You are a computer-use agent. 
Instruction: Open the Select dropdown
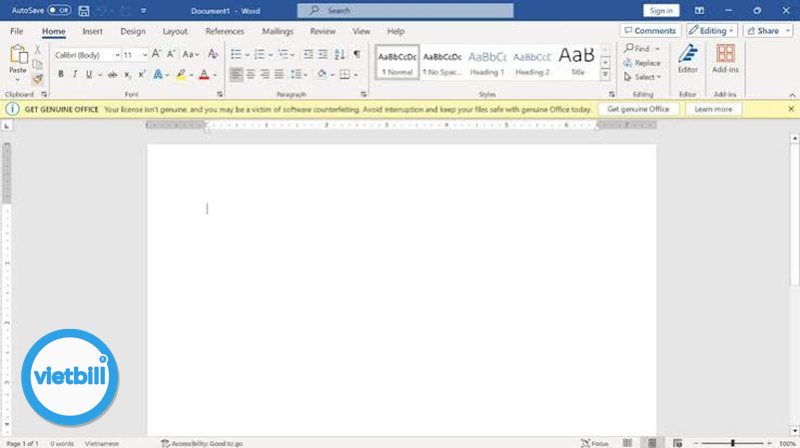tap(642, 77)
